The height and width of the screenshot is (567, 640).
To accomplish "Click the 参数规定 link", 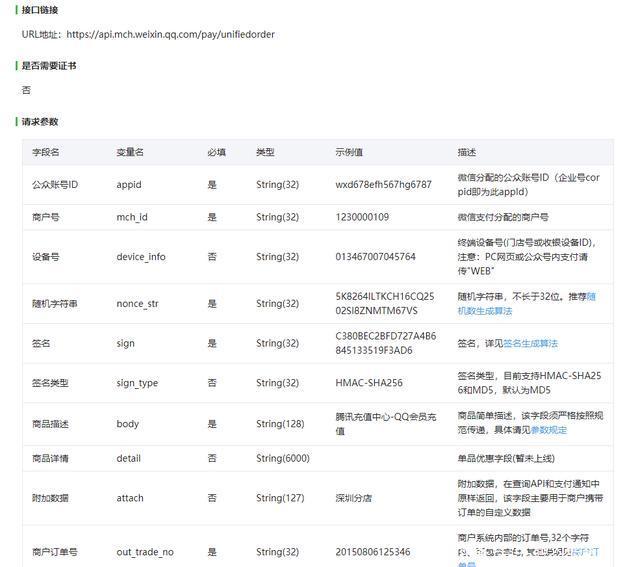I will (x=548, y=430).
